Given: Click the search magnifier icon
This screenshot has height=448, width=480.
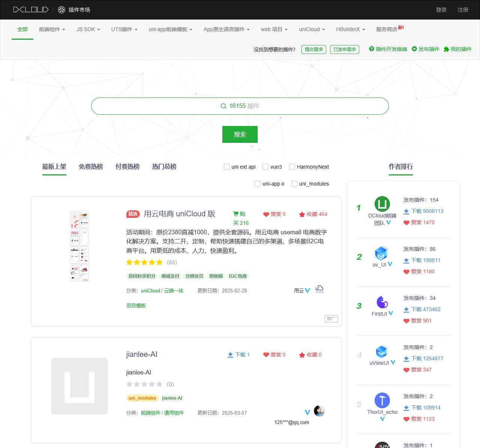Looking at the screenshot, I should point(223,106).
